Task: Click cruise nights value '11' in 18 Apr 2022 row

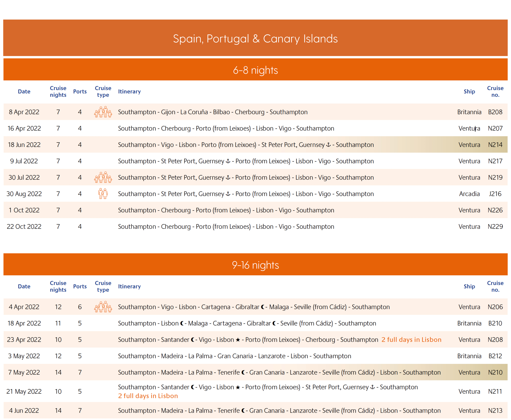Action: 58,323
